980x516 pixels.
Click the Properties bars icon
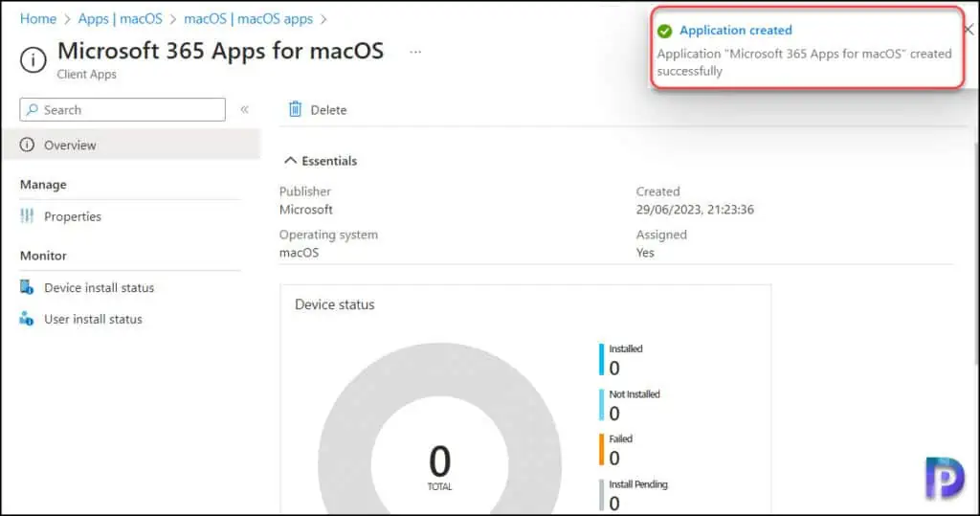pyautogui.click(x=27, y=216)
